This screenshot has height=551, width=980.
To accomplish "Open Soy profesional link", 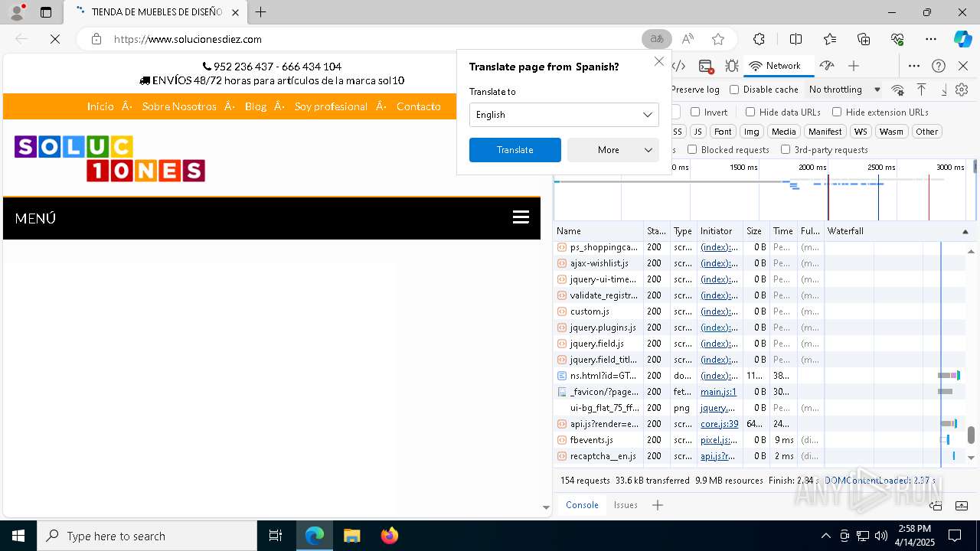I will (x=331, y=106).
